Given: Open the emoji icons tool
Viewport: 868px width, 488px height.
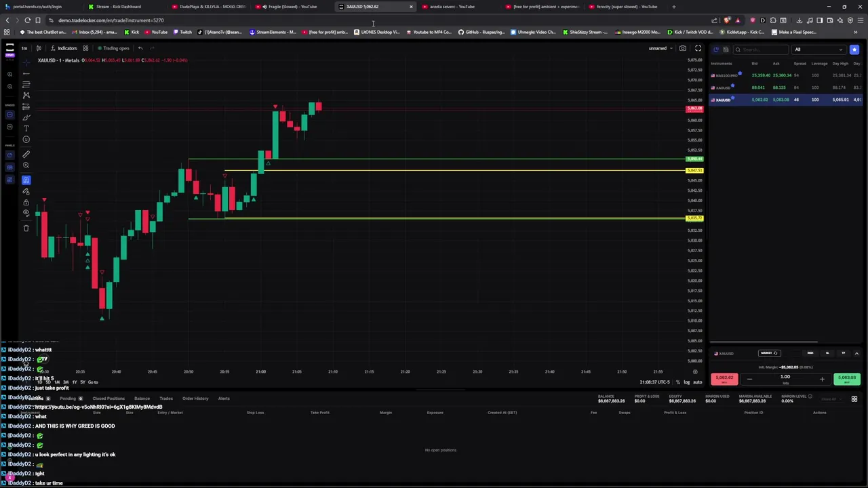Looking at the screenshot, I should pyautogui.click(x=26, y=140).
